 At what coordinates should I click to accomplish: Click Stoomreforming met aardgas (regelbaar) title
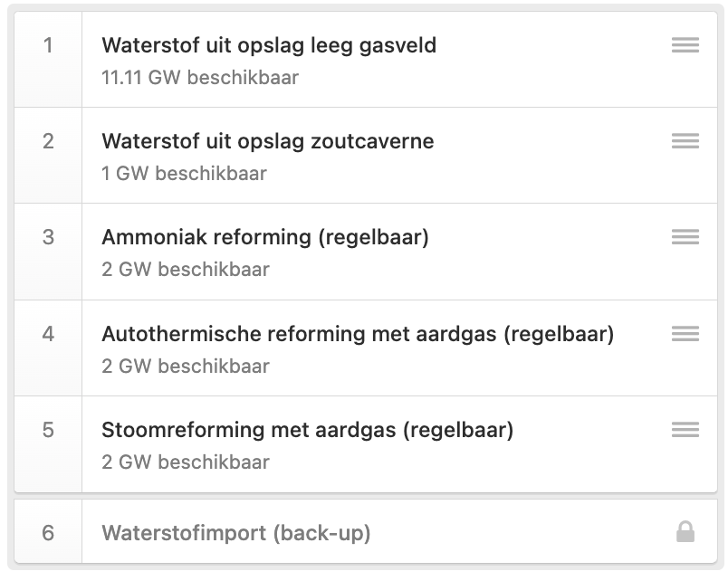tap(307, 430)
